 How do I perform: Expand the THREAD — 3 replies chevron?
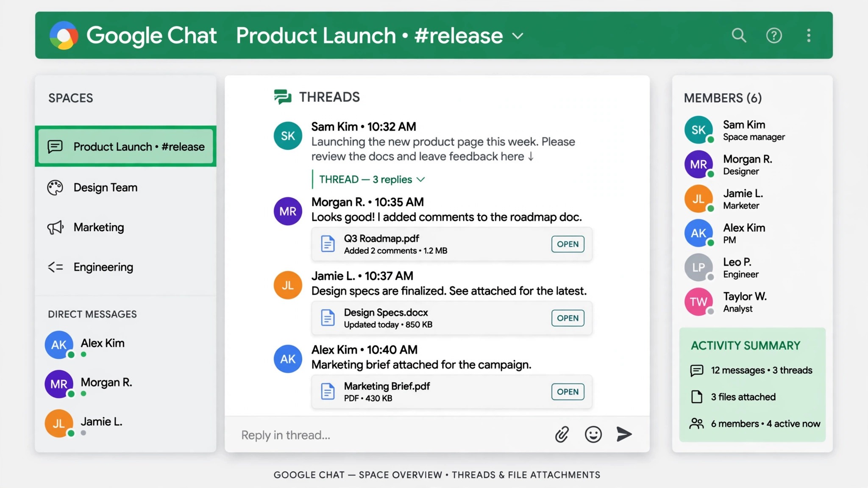click(420, 180)
